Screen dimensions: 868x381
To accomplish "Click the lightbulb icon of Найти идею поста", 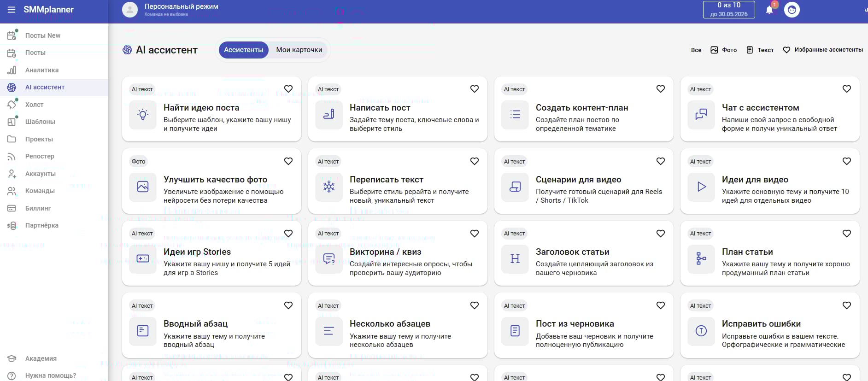I will [143, 115].
